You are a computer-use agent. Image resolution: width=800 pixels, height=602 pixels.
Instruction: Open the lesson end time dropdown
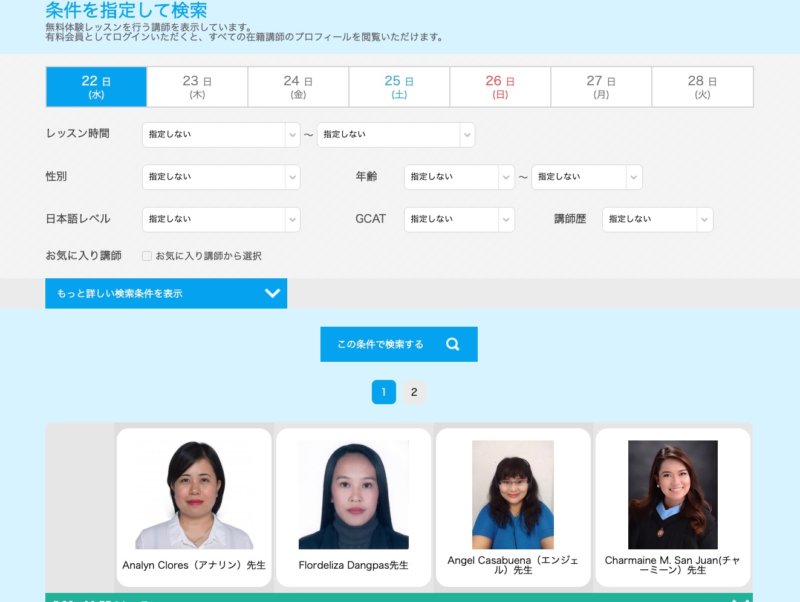click(x=395, y=134)
